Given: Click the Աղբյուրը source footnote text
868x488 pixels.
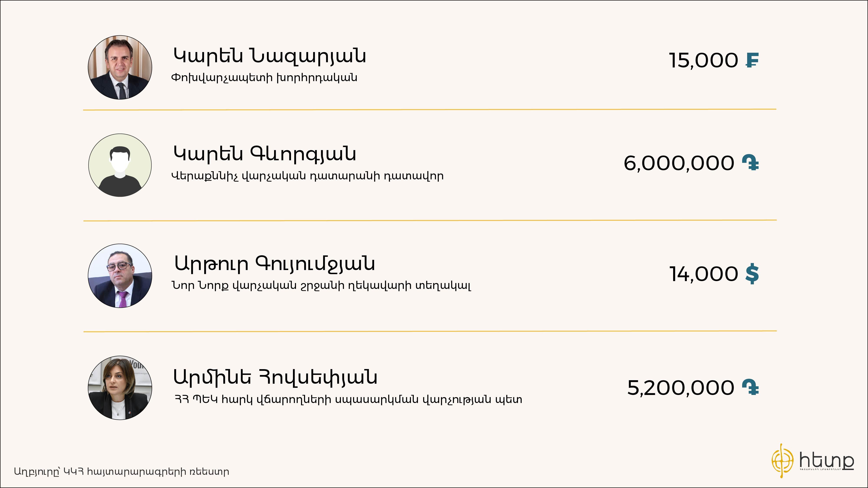Looking at the screenshot, I should point(122,472).
